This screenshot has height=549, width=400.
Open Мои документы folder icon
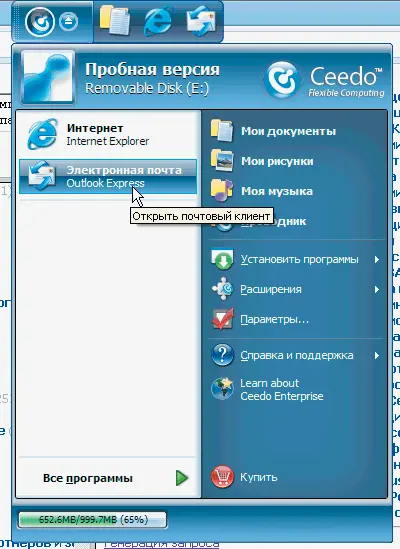pos(222,131)
